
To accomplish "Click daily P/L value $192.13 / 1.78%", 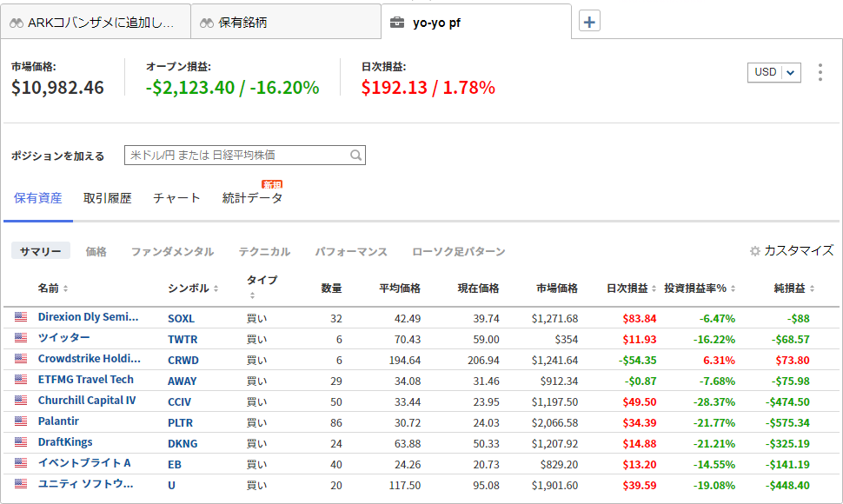I will [x=428, y=88].
